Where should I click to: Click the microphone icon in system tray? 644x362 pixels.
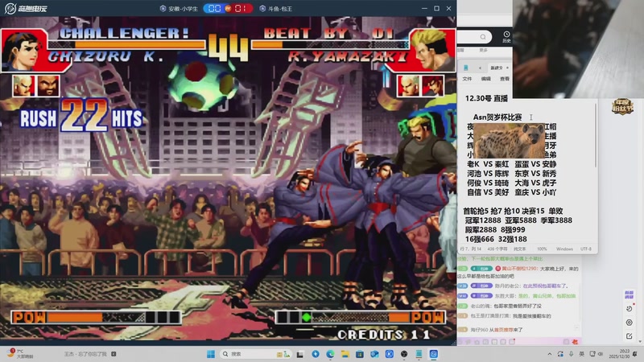[x=572, y=354]
